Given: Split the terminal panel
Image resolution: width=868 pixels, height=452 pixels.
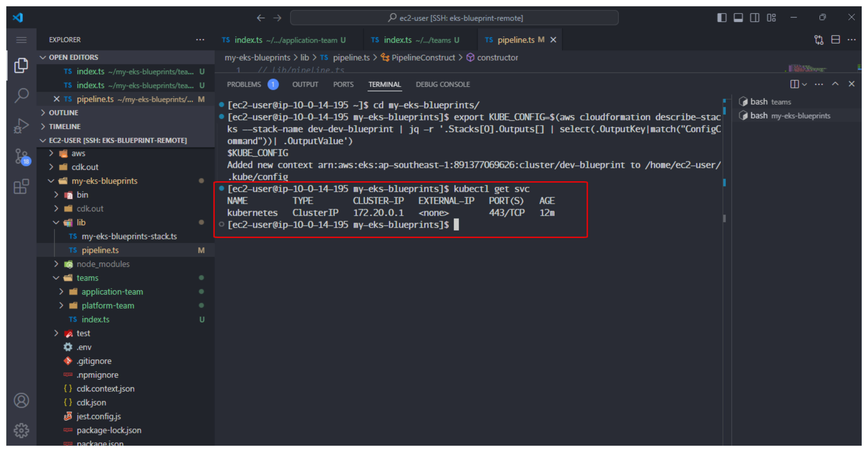Looking at the screenshot, I should [x=794, y=84].
